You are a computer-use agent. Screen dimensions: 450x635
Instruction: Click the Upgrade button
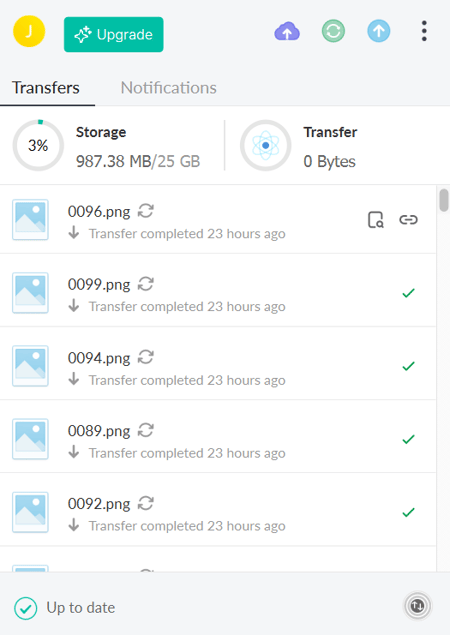[113, 34]
